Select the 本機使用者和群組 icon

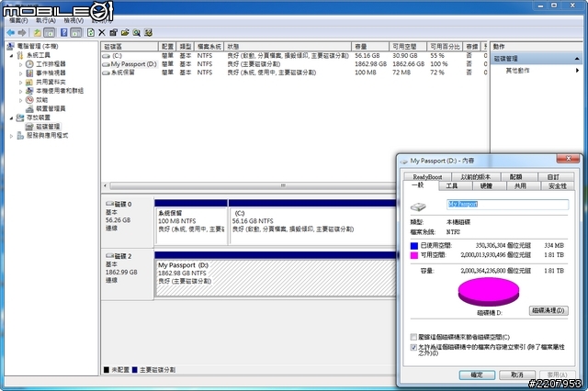click(29, 91)
